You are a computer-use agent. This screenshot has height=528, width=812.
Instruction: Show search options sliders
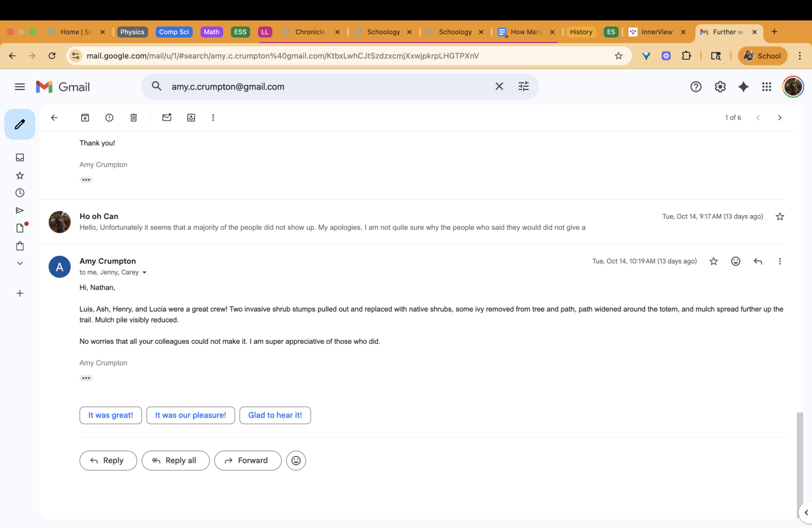point(523,86)
